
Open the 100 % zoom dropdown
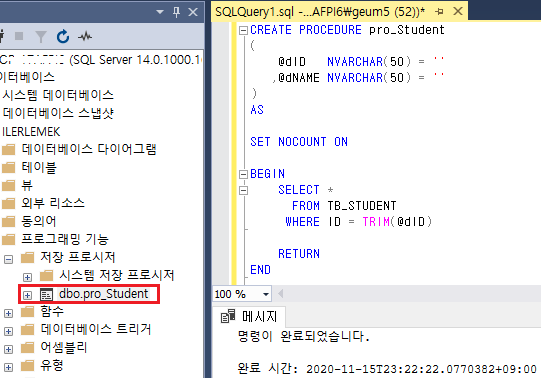pyautogui.click(x=266, y=294)
